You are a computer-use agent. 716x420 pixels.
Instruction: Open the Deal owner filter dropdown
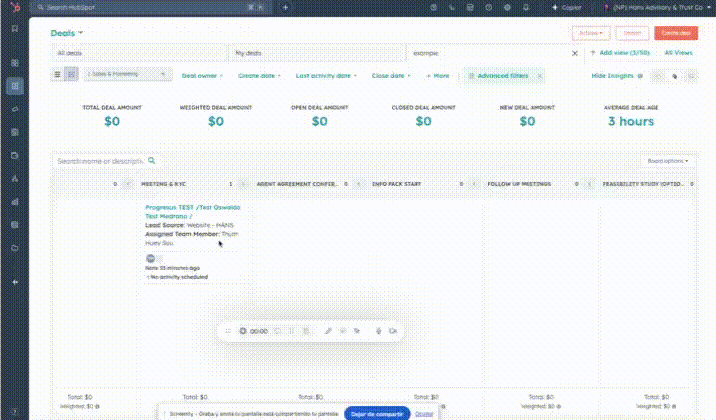click(204, 75)
